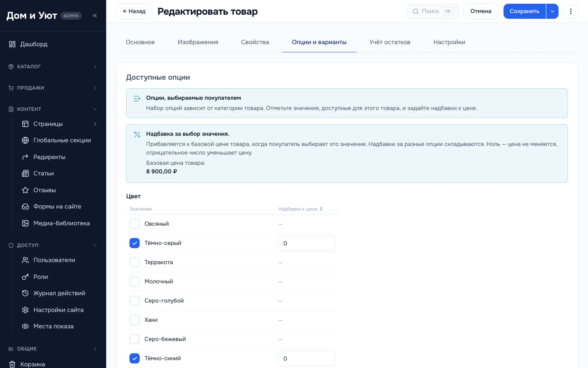Image resolution: width=588 pixels, height=368 pixels.
Task: Click the star icon for Reviews
Action: coord(25,190)
